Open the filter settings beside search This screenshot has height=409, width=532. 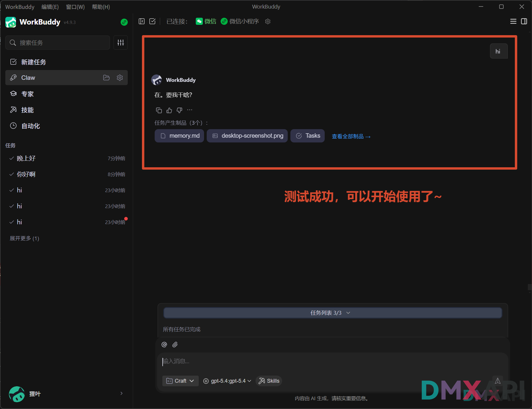click(121, 43)
